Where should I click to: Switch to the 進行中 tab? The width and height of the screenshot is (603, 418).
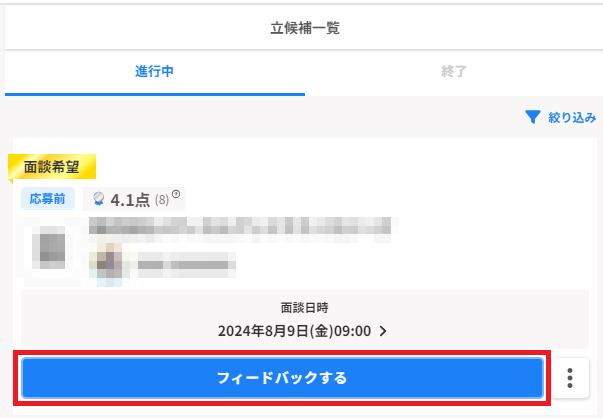coord(155,72)
